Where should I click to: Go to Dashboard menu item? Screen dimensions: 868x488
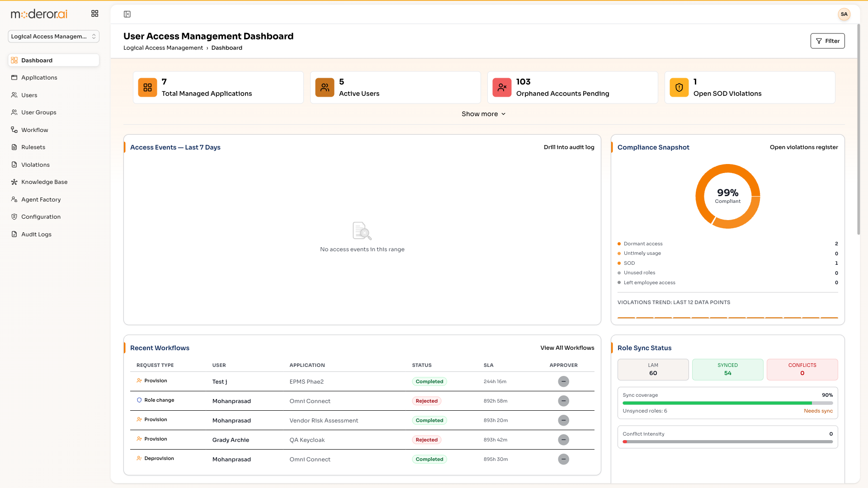point(53,60)
